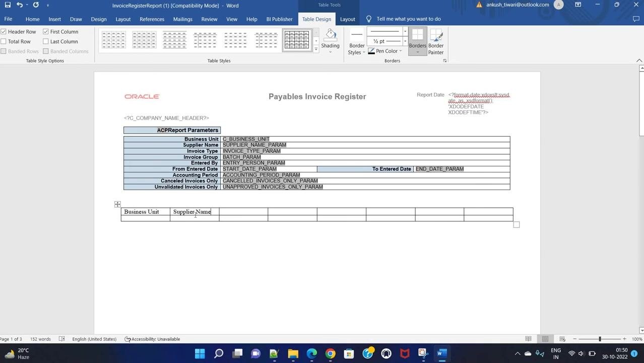
Task: Toggle Header Row checkbox
Action: (4, 32)
